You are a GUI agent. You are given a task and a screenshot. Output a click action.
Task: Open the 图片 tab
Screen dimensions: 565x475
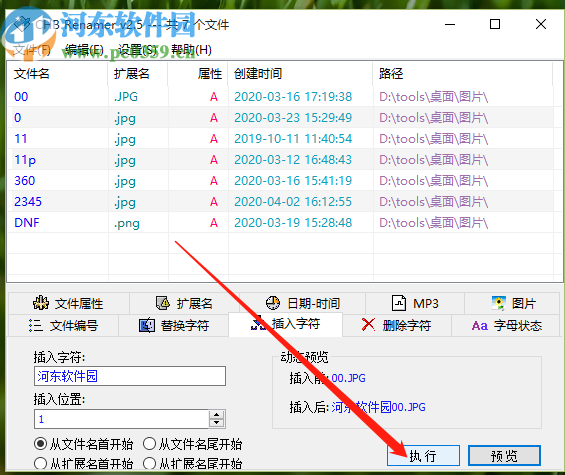tap(513, 303)
